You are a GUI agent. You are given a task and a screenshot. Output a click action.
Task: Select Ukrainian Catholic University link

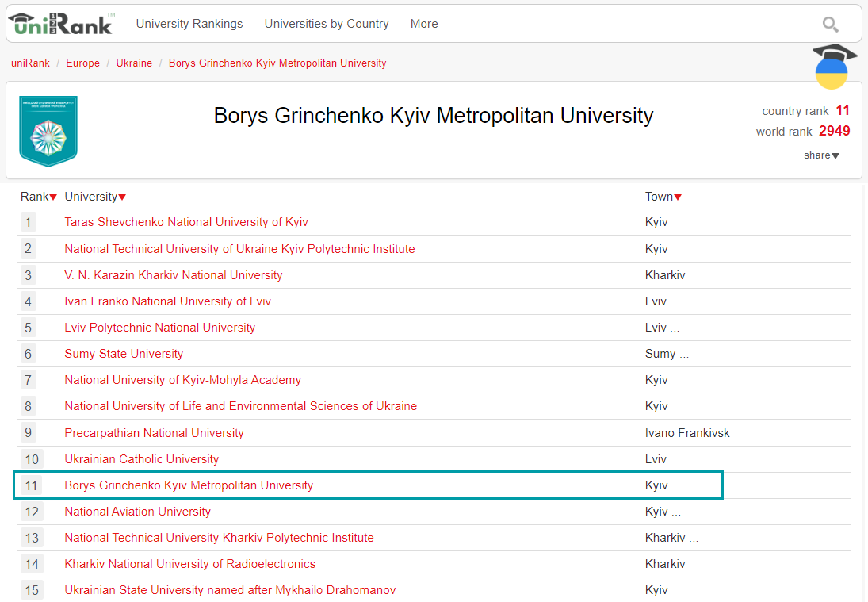tap(142, 459)
